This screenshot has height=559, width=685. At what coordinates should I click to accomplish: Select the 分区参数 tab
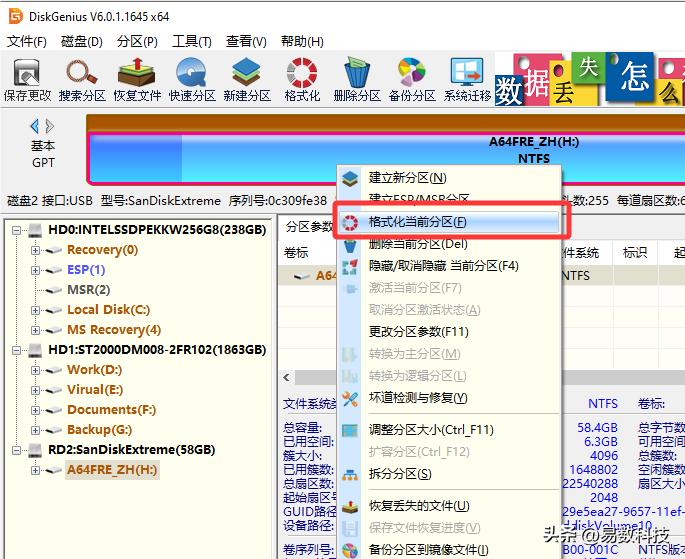(309, 227)
